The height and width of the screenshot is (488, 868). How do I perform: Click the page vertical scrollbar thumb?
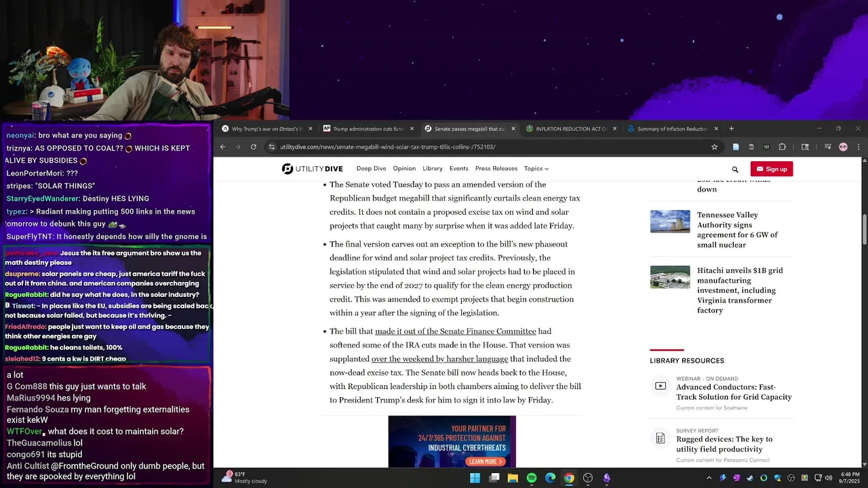click(864, 229)
